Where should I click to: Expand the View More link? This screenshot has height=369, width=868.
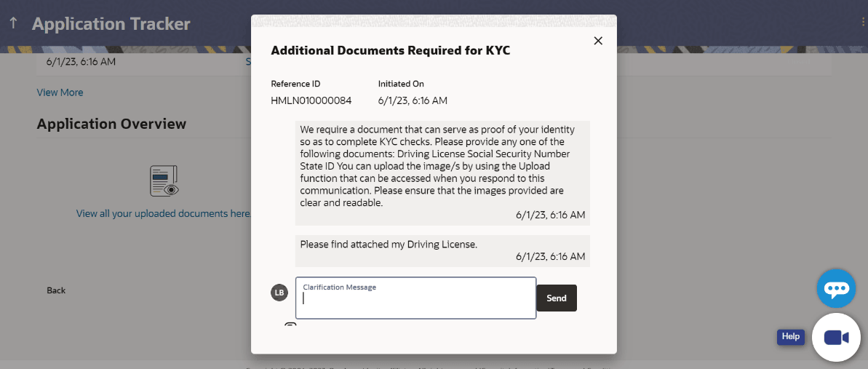click(x=60, y=92)
